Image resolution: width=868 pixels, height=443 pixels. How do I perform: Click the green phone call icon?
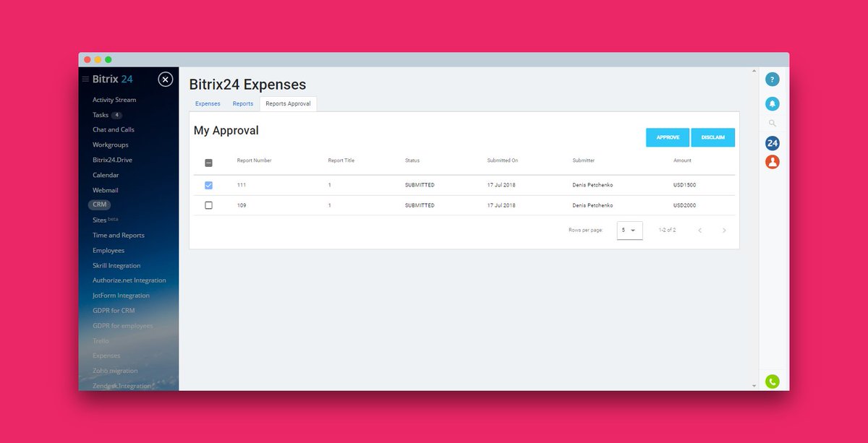(773, 382)
